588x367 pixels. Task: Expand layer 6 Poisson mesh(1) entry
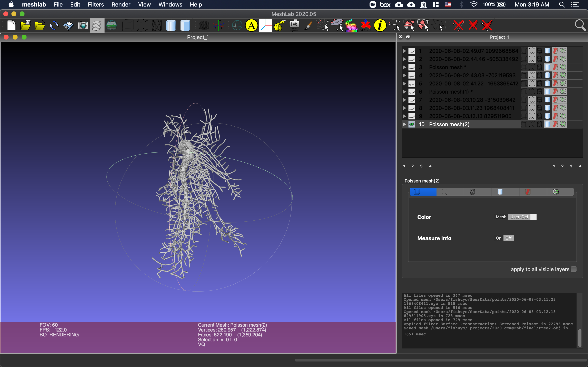pos(404,91)
